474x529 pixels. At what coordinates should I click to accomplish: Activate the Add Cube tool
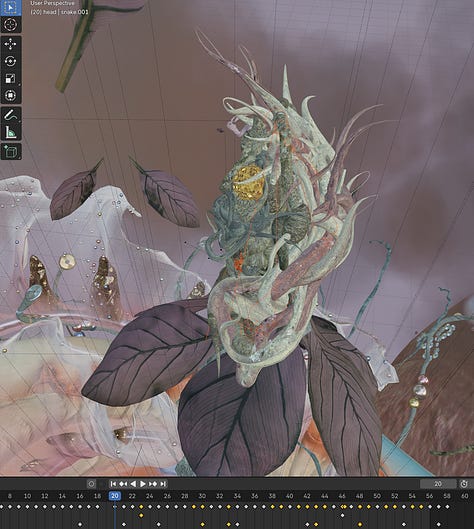(10, 152)
